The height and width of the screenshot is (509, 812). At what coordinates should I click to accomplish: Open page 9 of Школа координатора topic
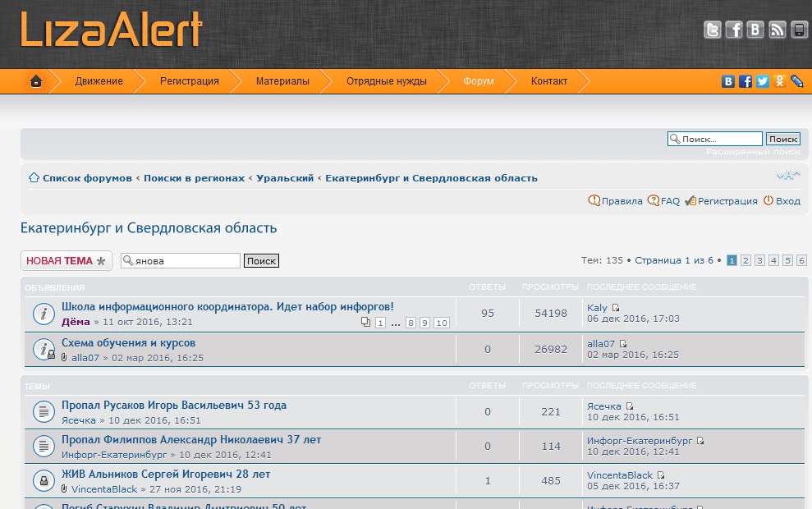tap(424, 323)
